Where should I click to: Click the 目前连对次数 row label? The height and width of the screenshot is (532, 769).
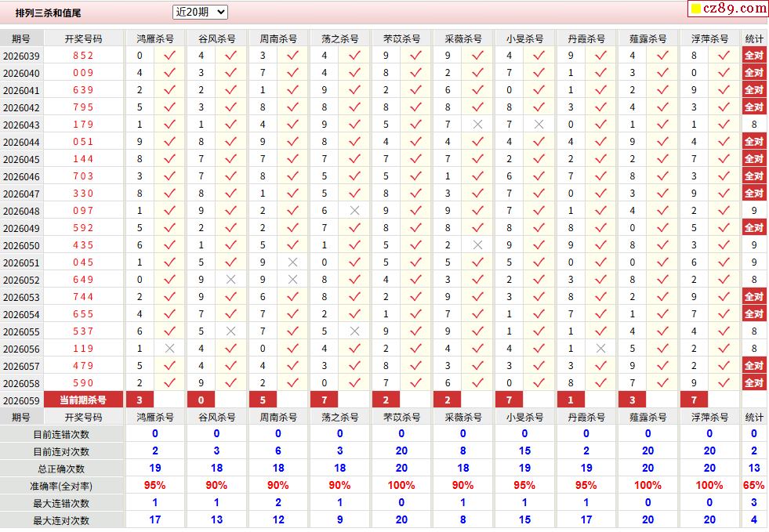tap(61, 451)
